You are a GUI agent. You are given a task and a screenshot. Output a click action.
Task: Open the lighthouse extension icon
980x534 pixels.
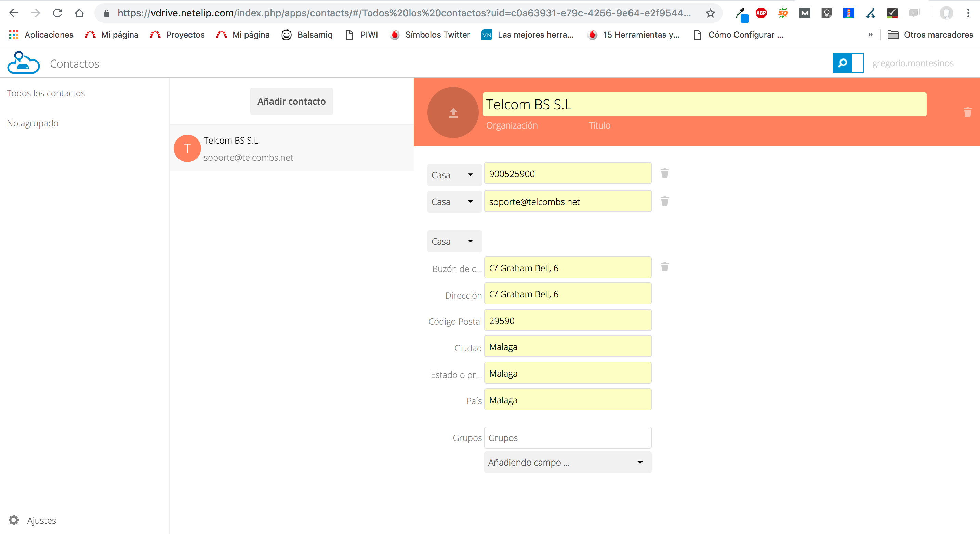pos(848,13)
